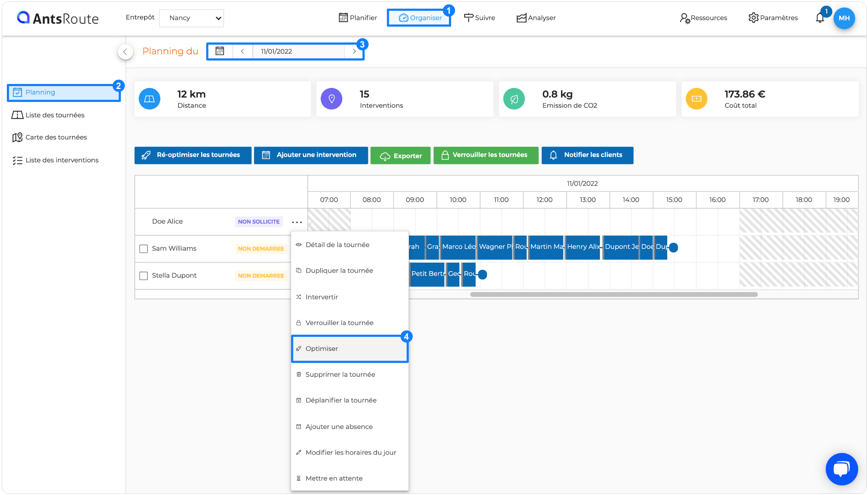
Task: Click Ajouter une intervention button
Action: [311, 155]
